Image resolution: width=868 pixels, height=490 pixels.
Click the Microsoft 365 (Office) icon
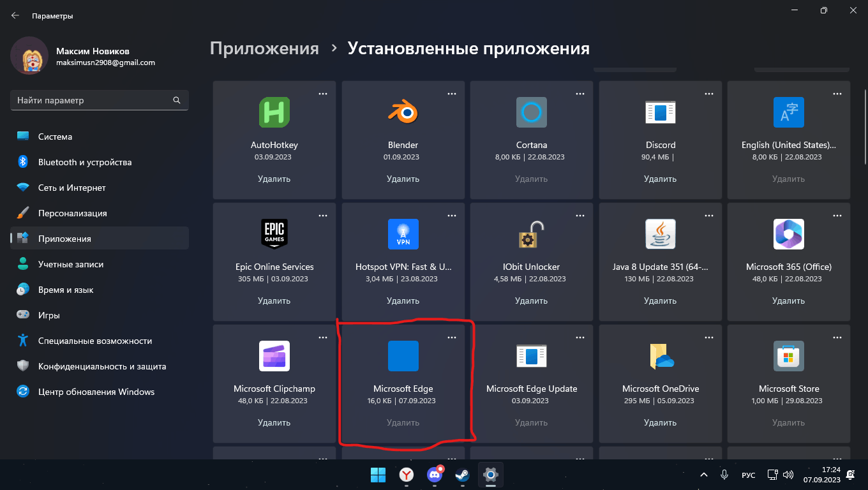[789, 234]
